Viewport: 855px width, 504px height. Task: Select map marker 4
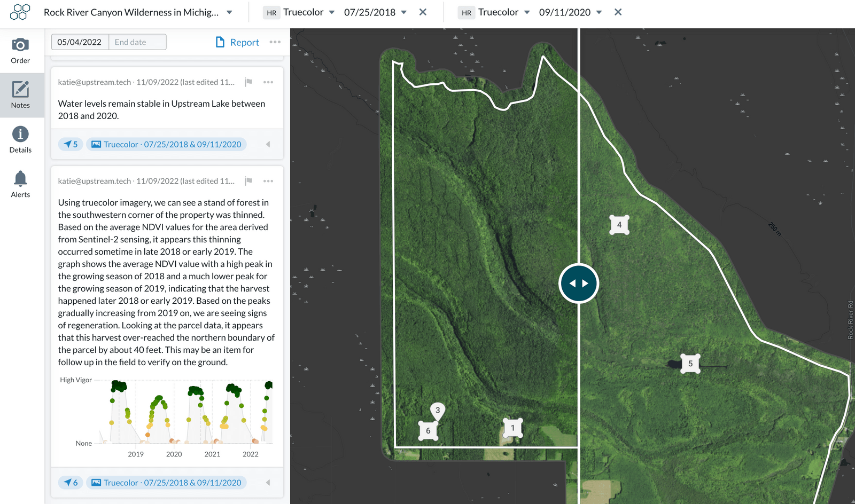point(619,225)
